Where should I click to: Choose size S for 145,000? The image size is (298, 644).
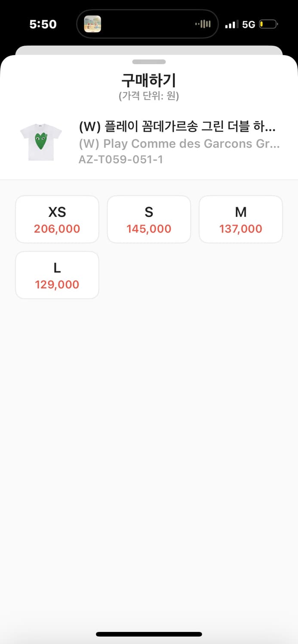pyautogui.click(x=149, y=219)
